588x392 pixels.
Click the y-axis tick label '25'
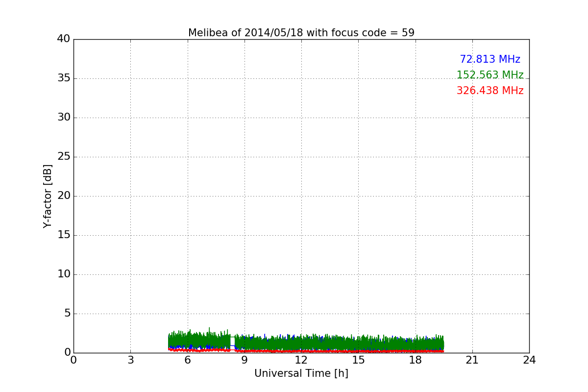(64, 157)
